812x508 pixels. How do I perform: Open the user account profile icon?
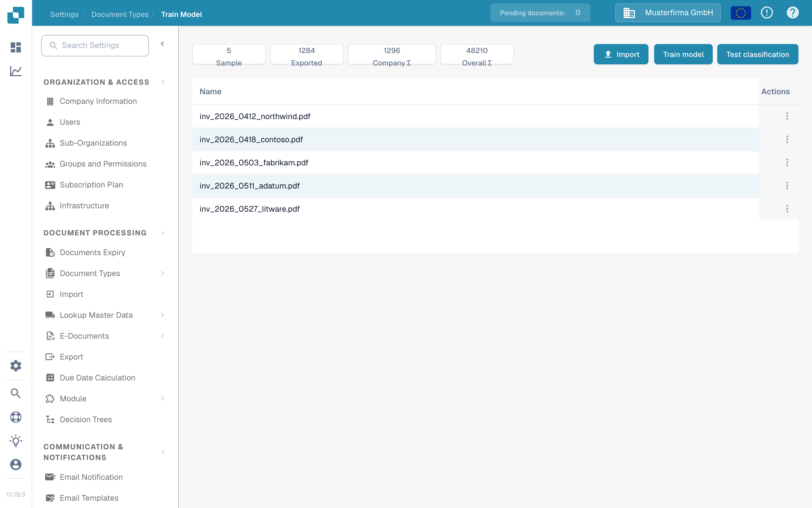click(16, 465)
